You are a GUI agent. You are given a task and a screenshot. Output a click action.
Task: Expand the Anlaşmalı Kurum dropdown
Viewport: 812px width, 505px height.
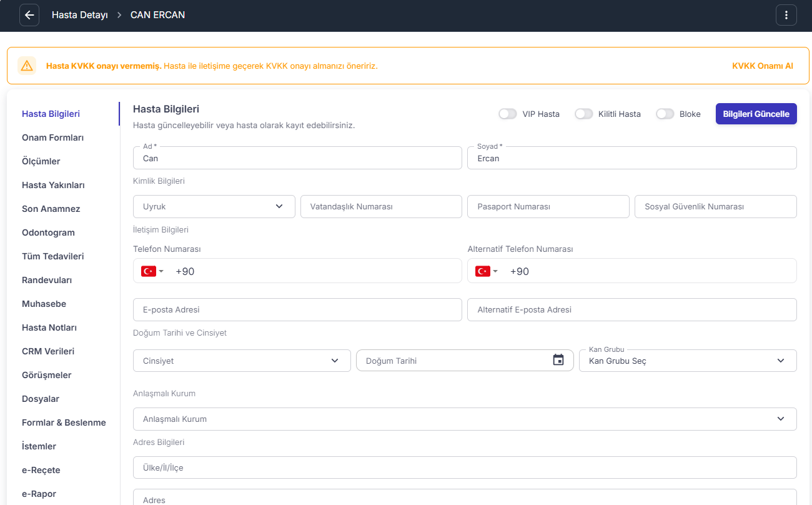point(465,419)
